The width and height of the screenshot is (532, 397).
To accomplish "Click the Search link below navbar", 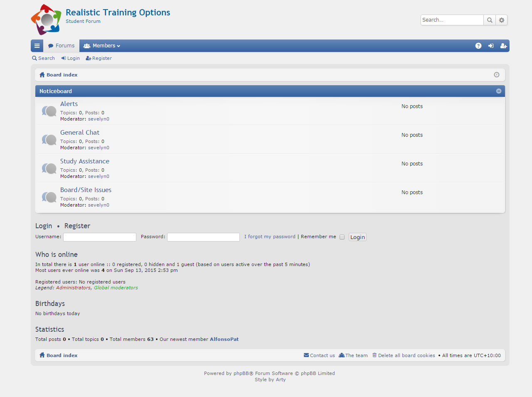I will tap(44, 58).
